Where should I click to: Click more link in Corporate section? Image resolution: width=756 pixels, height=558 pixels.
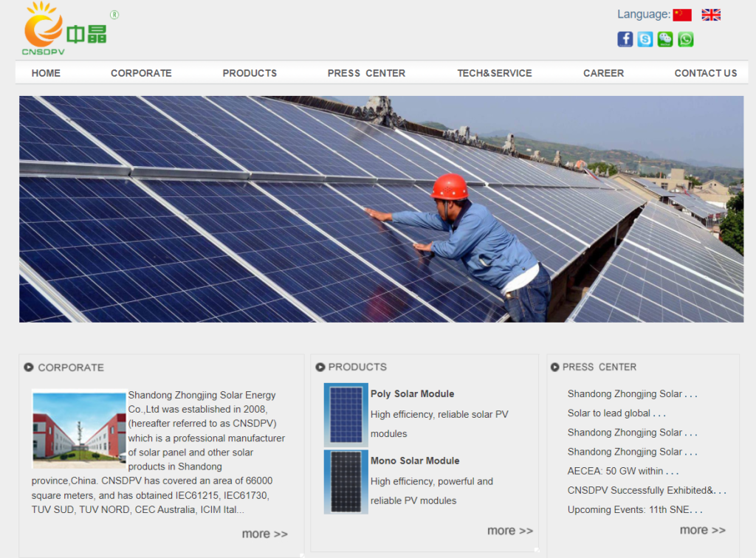[x=265, y=534]
